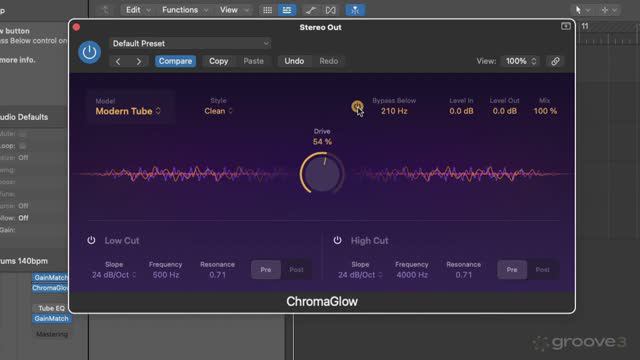Viewport: 640px width, 360px height.
Task: Toggle the Loop checkbox in inspector
Action: coord(22,146)
